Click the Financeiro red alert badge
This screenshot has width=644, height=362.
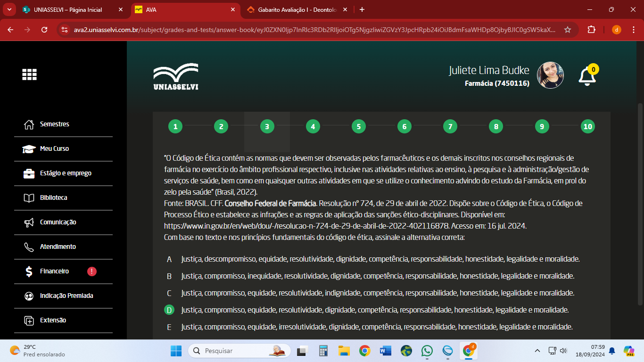click(x=92, y=271)
